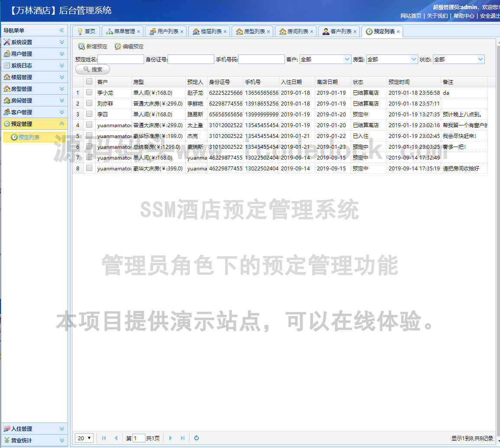Viewport: 500px width, 448px height.
Task: Click the 安全退出 logout link
Action: [489, 16]
